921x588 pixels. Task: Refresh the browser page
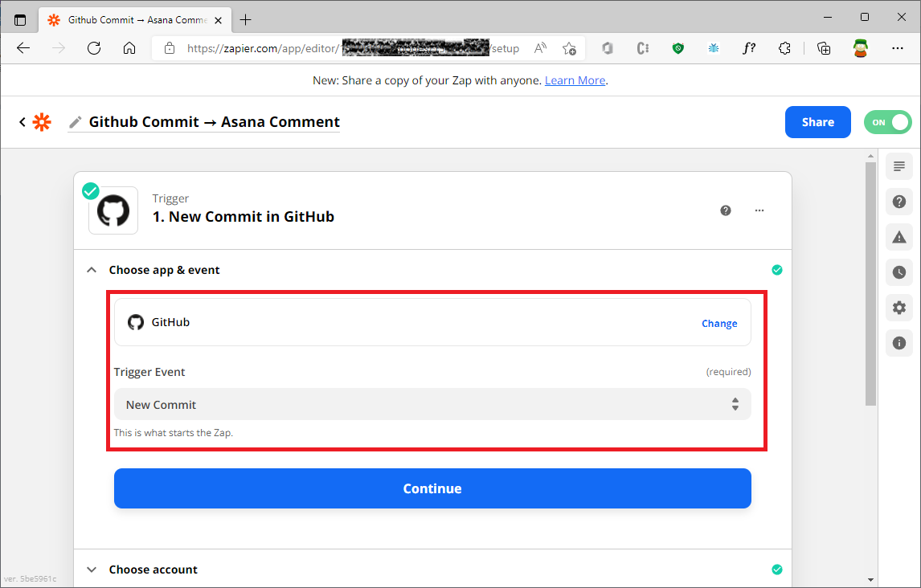(94, 48)
